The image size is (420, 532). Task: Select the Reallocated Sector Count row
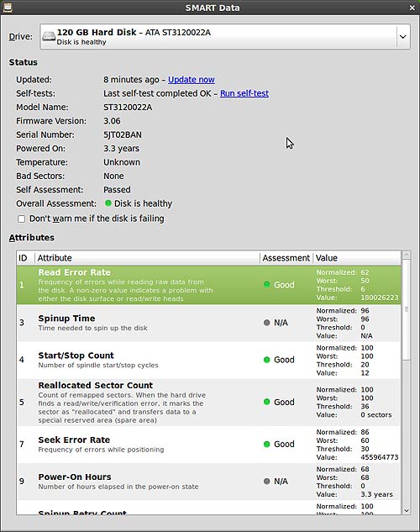coord(208,402)
